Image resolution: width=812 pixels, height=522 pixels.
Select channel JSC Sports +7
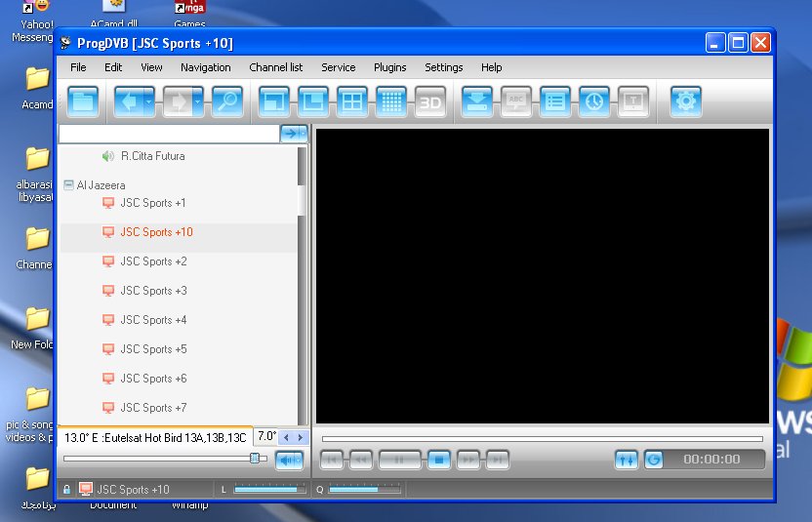pyautogui.click(x=153, y=408)
